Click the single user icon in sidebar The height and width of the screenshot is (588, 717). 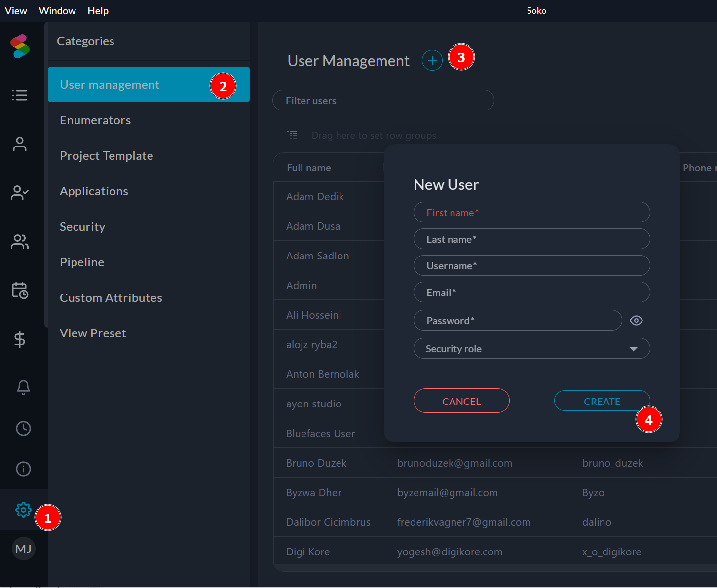(20, 144)
